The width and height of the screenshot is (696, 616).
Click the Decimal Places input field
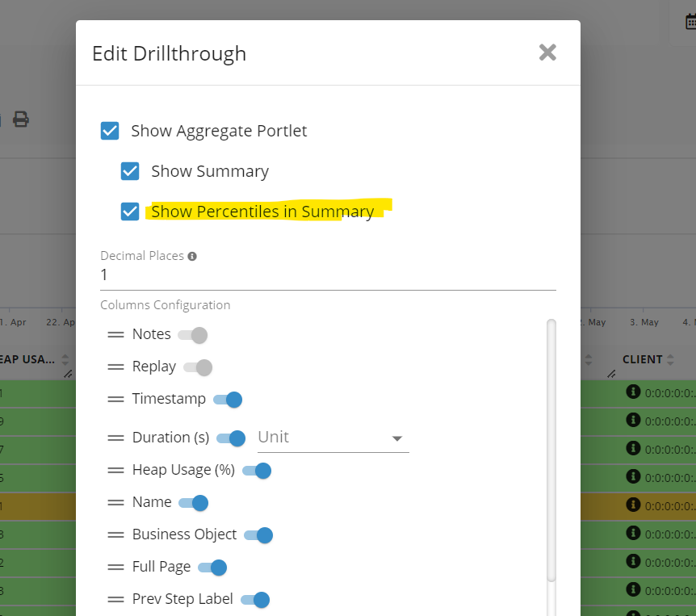327,275
